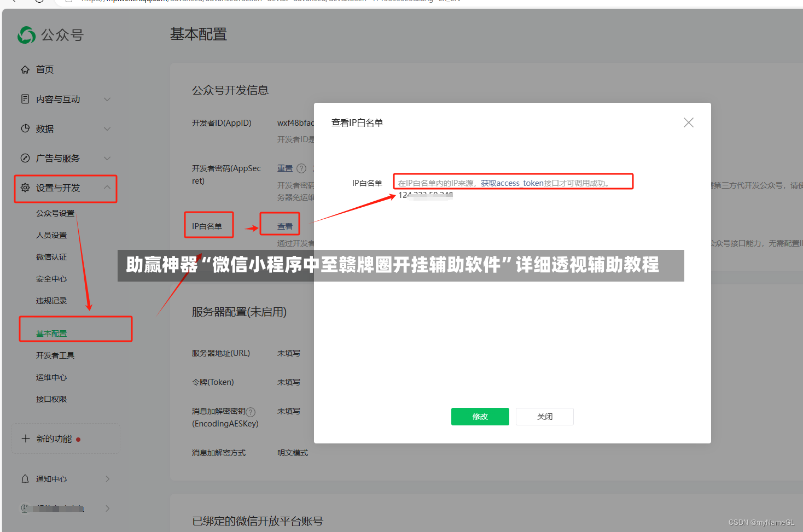Open 通知中心 arrow chevron
The image size is (803, 532).
[x=108, y=479]
